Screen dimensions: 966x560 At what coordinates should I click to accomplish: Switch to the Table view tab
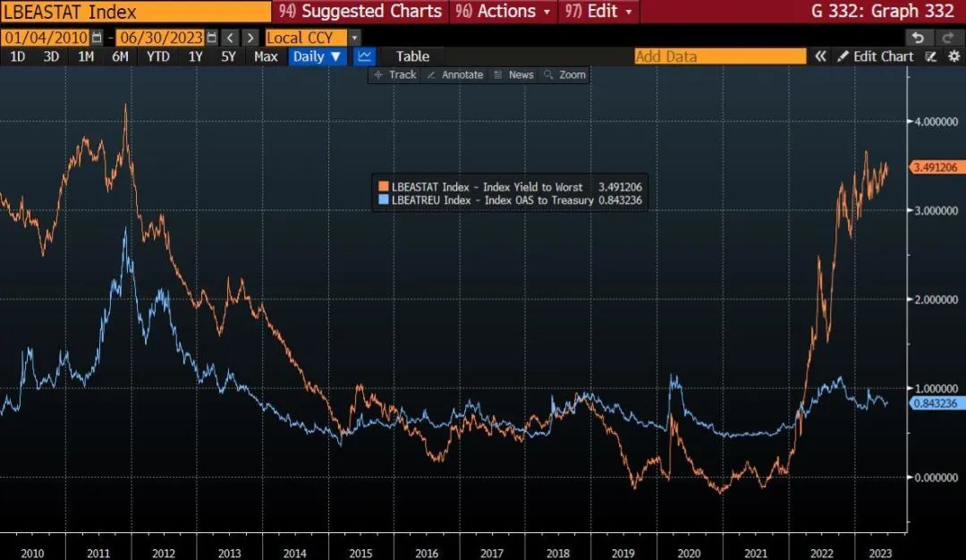(x=412, y=56)
